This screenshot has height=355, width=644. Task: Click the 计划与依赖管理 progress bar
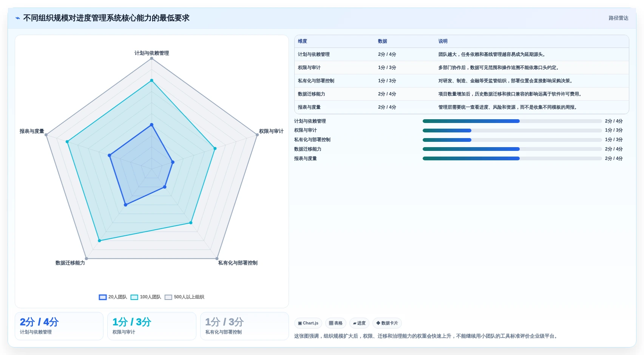[x=512, y=121]
